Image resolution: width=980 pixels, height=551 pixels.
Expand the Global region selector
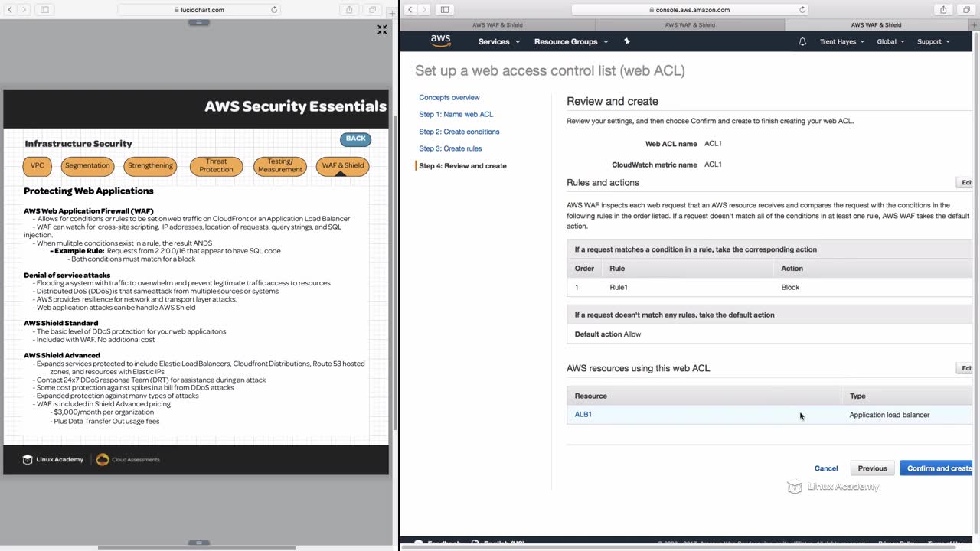point(890,41)
